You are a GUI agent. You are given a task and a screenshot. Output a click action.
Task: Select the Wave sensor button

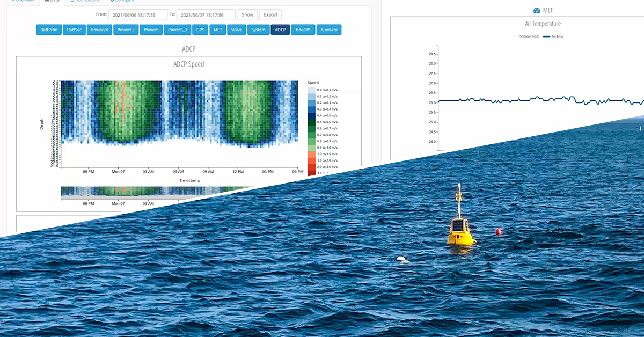tap(236, 30)
